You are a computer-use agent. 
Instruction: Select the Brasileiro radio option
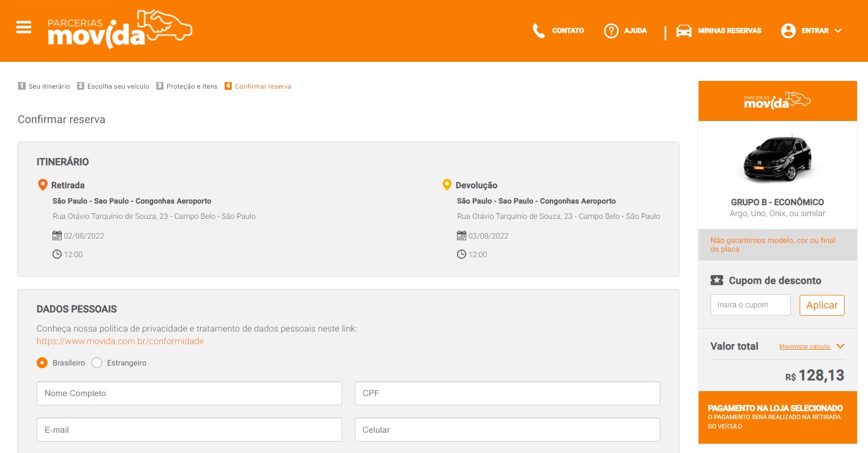pos(42,363)
